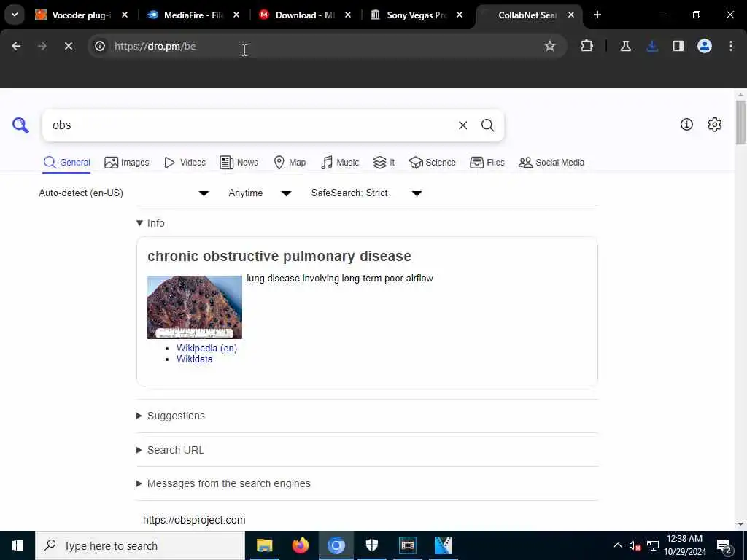The width and height of the screenshot is (747, 560).
Task: Switch to the News category
Action: click(x=239, y=163)
